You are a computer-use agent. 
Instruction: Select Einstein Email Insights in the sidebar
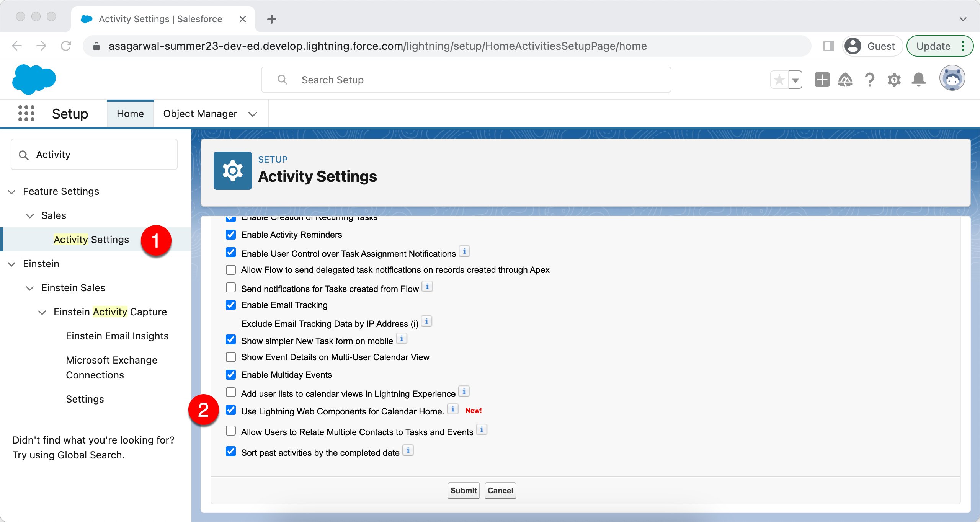117,336
